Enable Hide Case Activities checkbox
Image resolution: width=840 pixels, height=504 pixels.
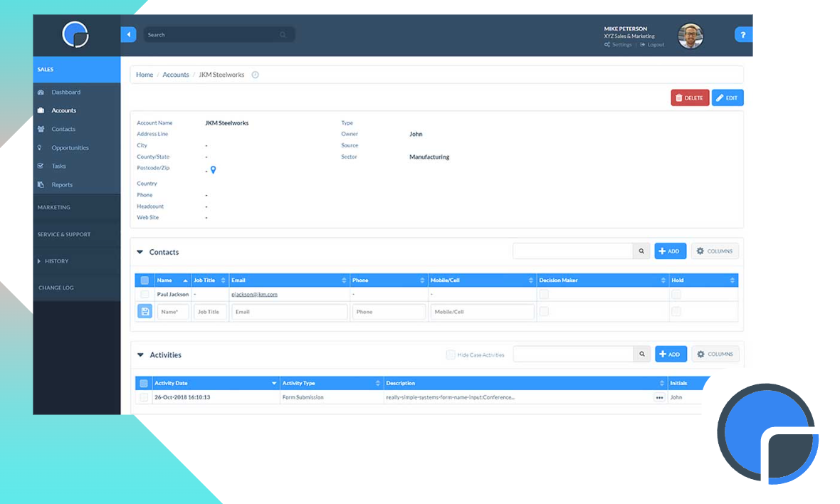(451, 355)
